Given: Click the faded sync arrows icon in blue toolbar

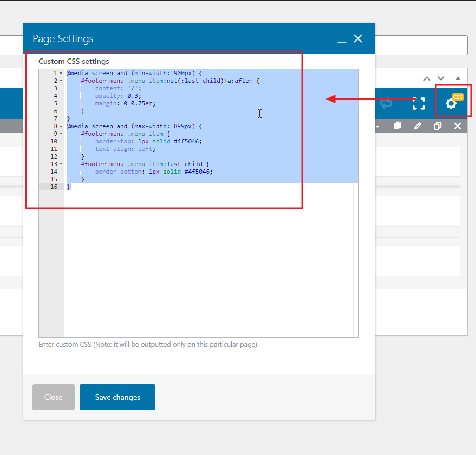Looking at the screenshot, I should coord(386,104).
